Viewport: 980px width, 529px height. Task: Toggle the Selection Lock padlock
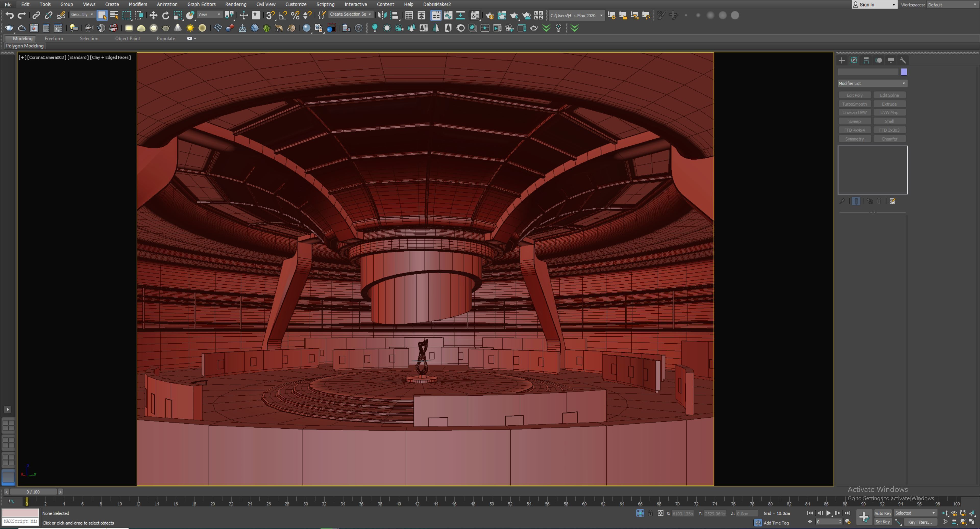(650, 513)
